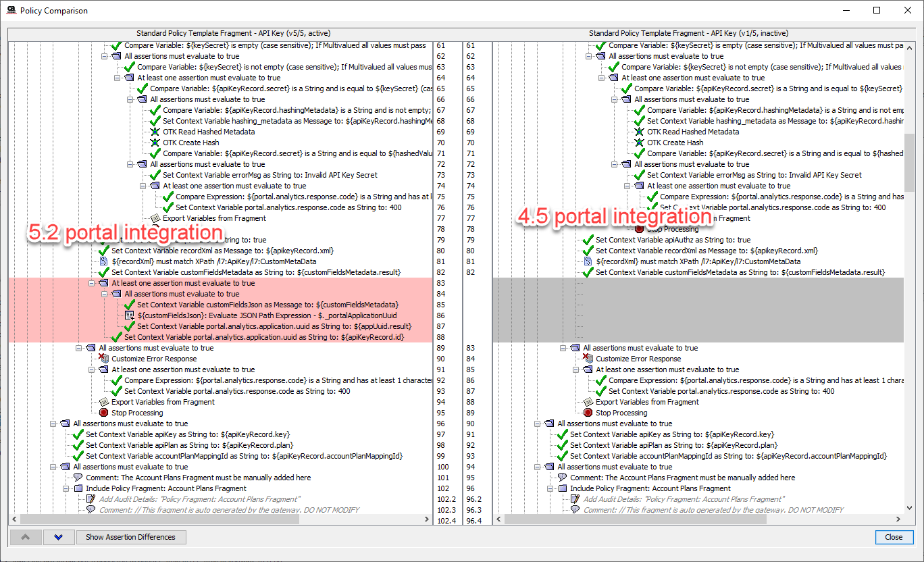
Task: Click the Close button at the bottom
Action: coord(894,537)
